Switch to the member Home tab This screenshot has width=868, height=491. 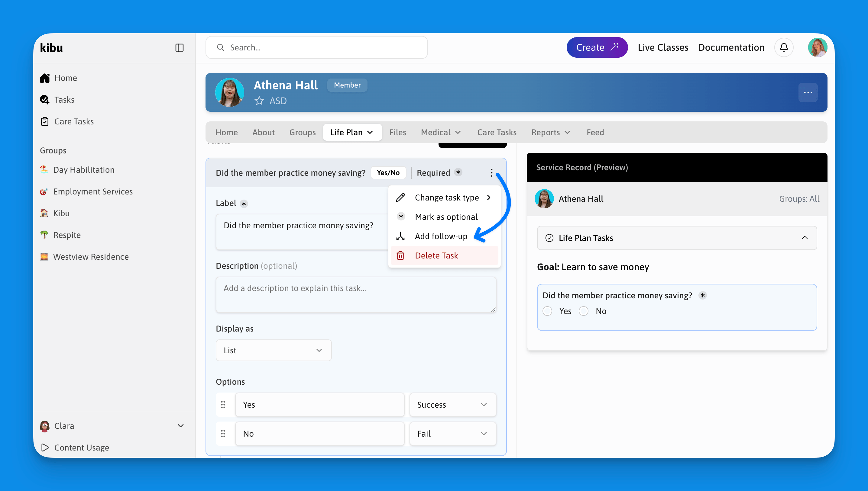226,132
